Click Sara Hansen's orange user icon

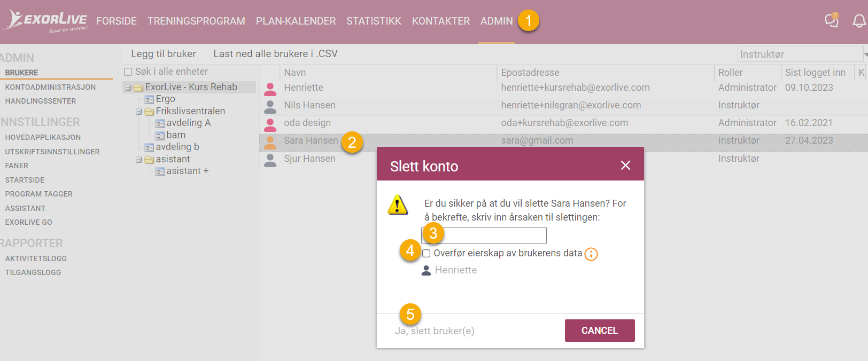coord(270,142)
